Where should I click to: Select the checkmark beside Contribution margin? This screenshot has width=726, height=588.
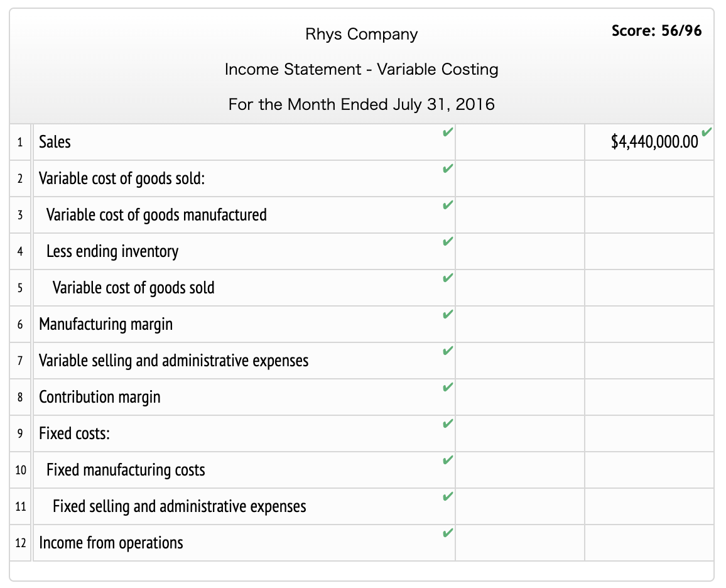[x=448, y=387]
